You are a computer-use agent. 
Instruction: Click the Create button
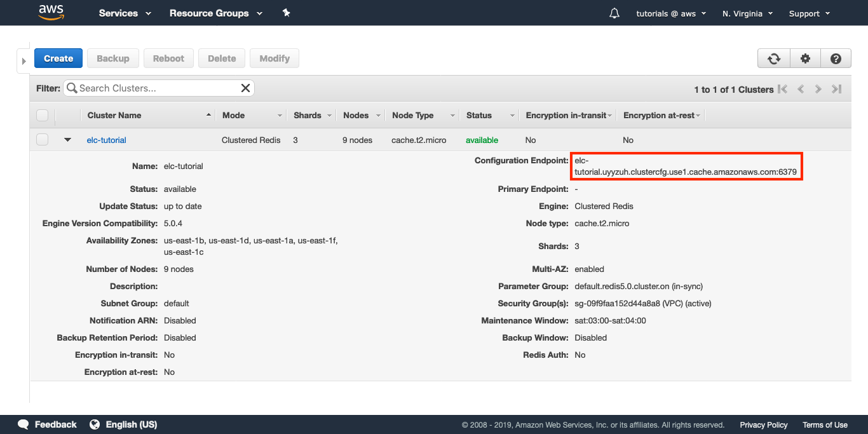coord(58,58)
